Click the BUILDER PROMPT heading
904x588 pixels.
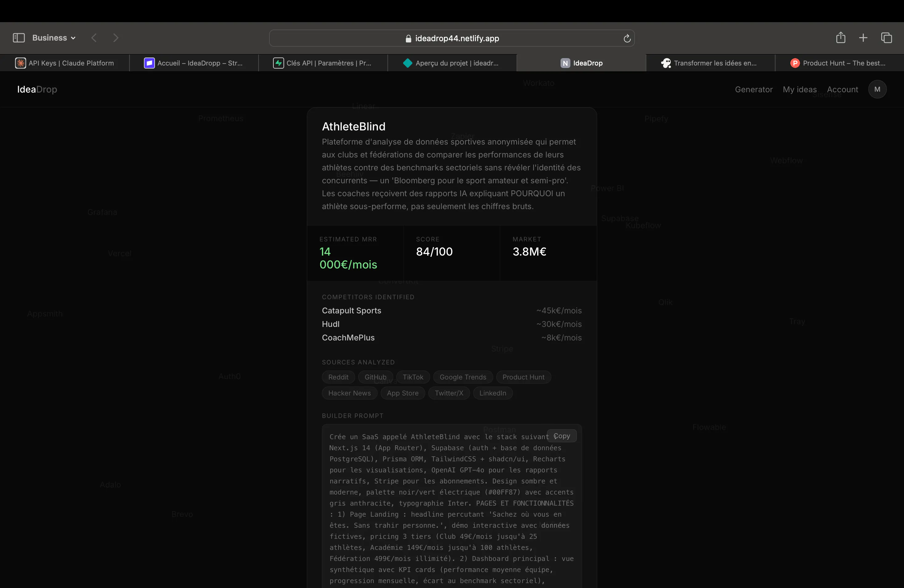(x=352, y=416)
